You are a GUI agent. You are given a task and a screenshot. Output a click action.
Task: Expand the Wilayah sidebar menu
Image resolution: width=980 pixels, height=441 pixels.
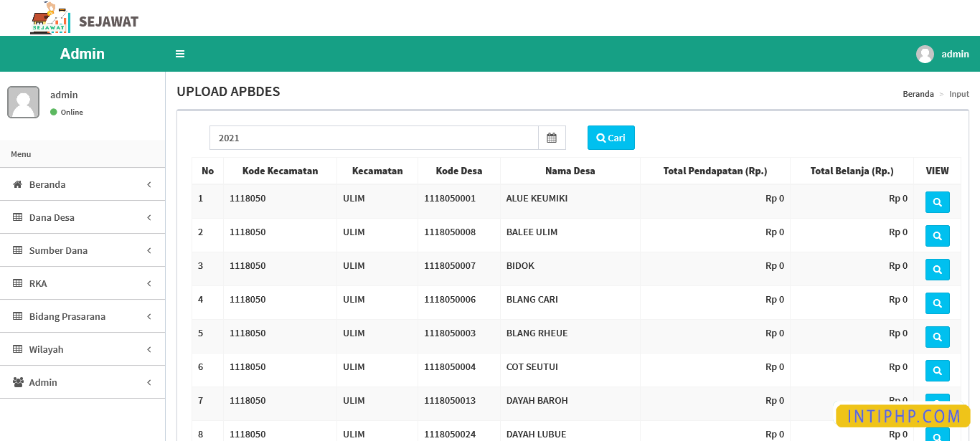coord(83,349)
